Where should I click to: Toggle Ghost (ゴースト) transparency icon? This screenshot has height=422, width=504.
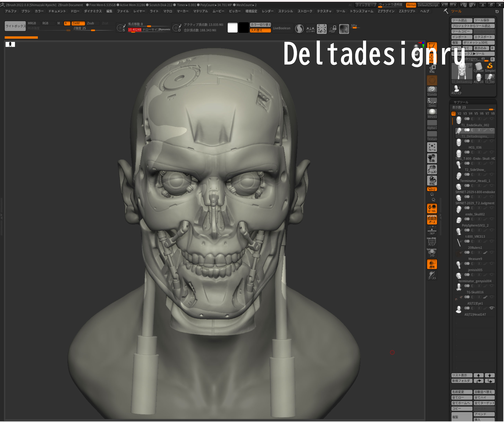[432, 275]
